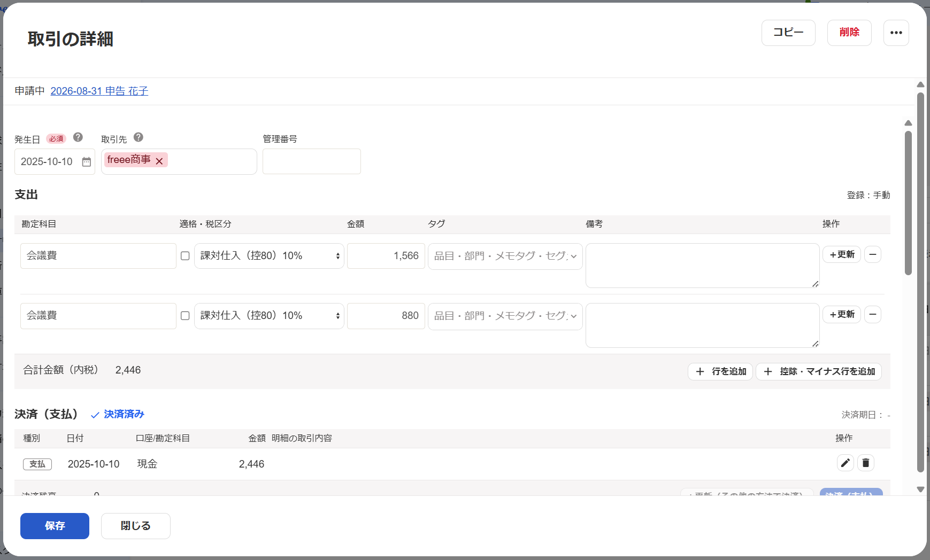Click the 支払 type badge in payment row
The height and width of the screenshot is (560, 930).
[37, 464]
